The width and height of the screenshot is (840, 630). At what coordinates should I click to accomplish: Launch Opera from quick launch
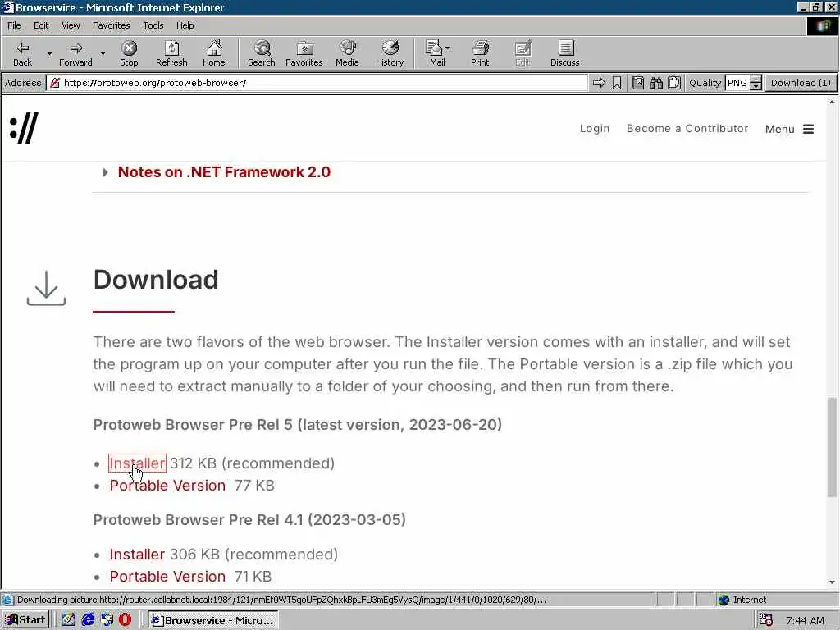pyautogui.click(x=125, y=620)
